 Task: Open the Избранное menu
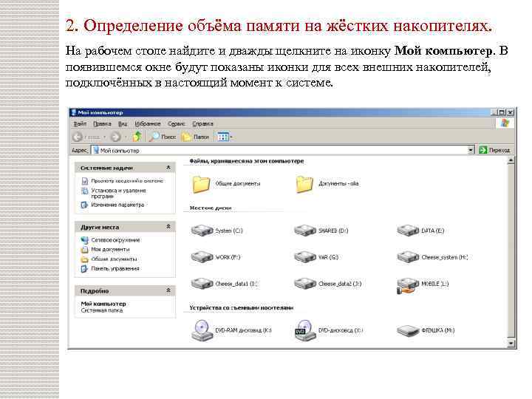point(148,124)
